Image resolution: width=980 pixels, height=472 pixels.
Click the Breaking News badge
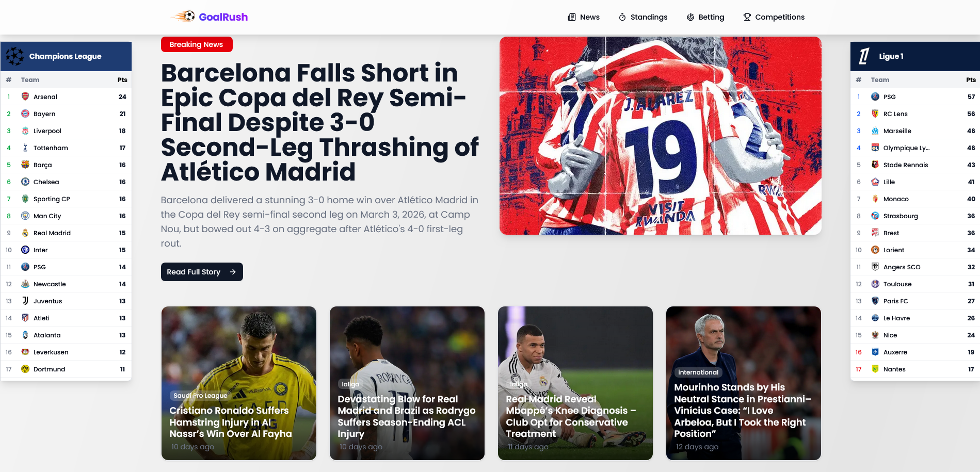click(x=197, y=44)
